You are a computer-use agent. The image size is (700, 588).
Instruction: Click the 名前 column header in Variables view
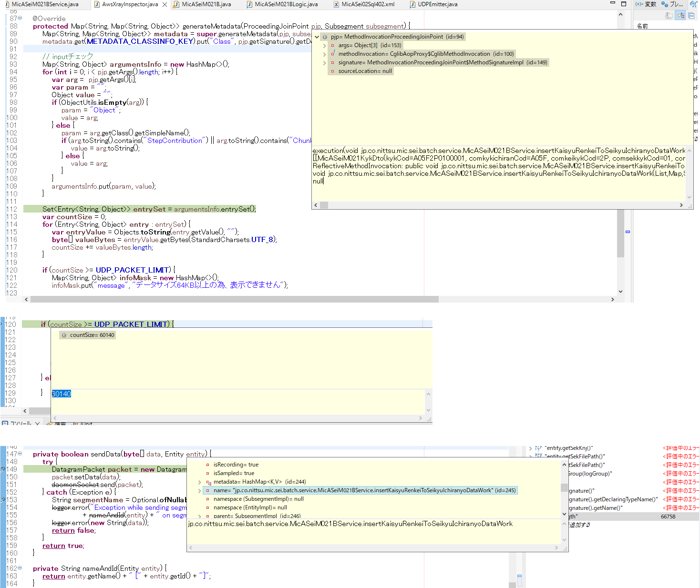pyautogui.click(x=642, y=26)
